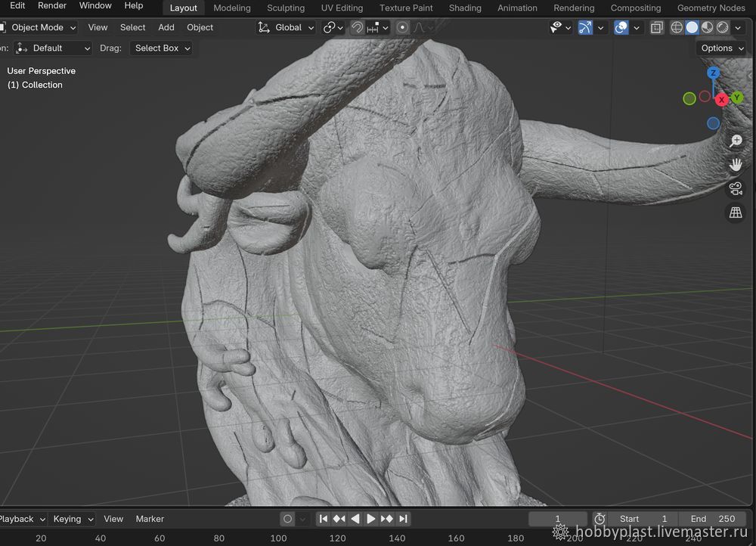The image size is (756, 546).
Task: Go to the Texture Paint workspace
Action: point(406,8)
